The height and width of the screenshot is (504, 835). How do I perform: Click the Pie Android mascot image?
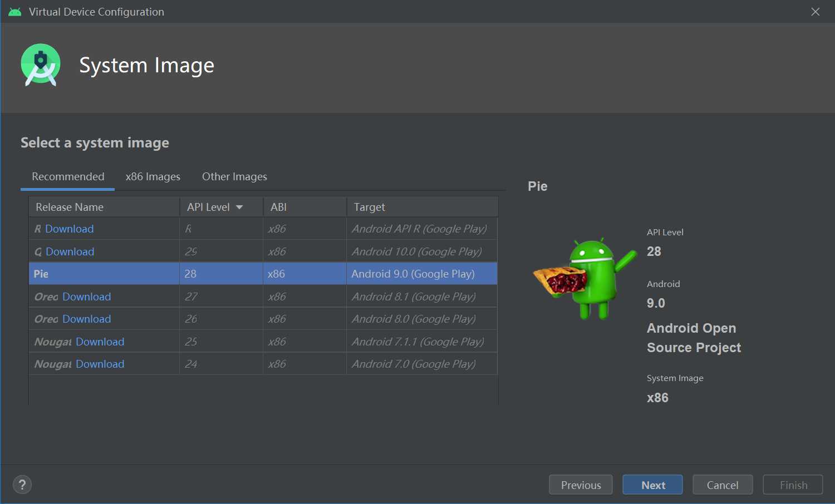click(584, 278)
